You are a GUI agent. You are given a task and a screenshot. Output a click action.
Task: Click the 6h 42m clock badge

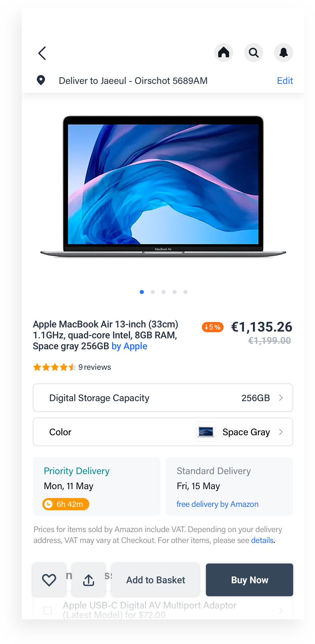66,504
